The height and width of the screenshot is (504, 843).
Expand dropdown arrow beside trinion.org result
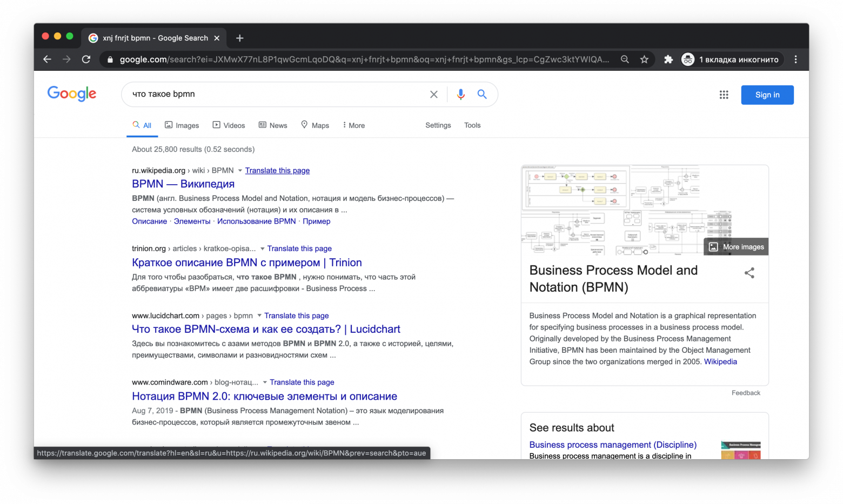[263, 249]
